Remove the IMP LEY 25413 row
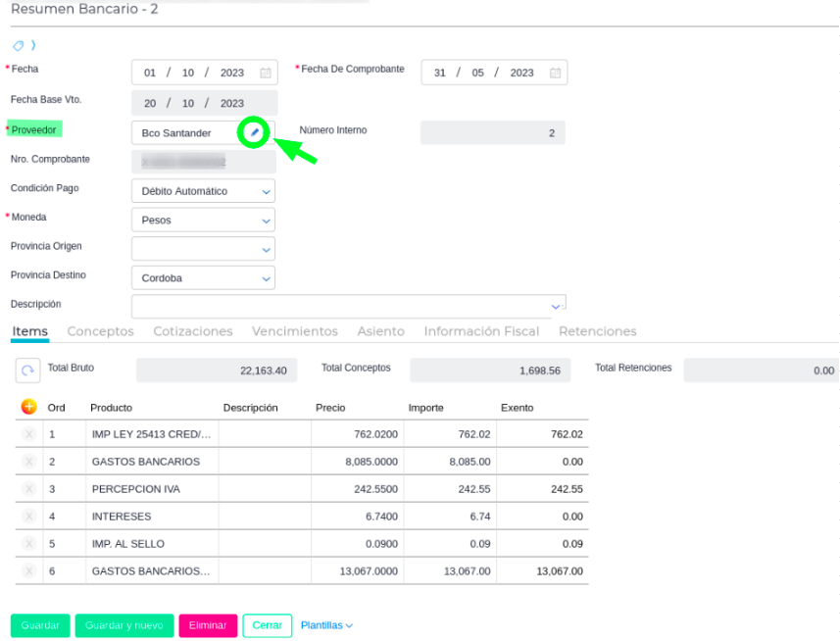This screenshot has height=641, width=840. [x=28, y=434]
